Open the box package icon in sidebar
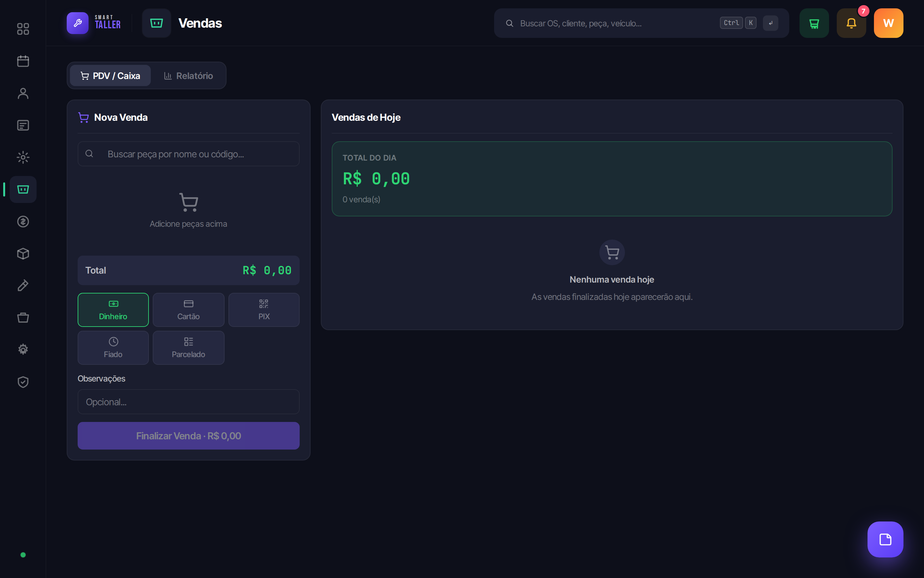The height and width of the screenshot is (578, 924). (23, 318)
